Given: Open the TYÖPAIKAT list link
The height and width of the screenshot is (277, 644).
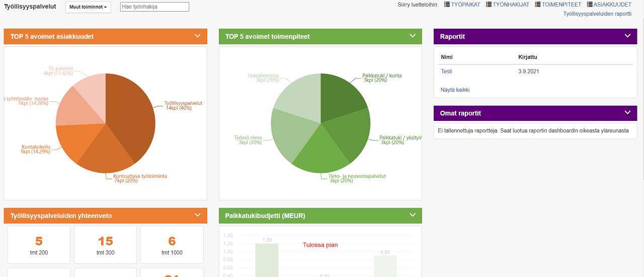Looking at the screenshot, I should click(465, 5).
